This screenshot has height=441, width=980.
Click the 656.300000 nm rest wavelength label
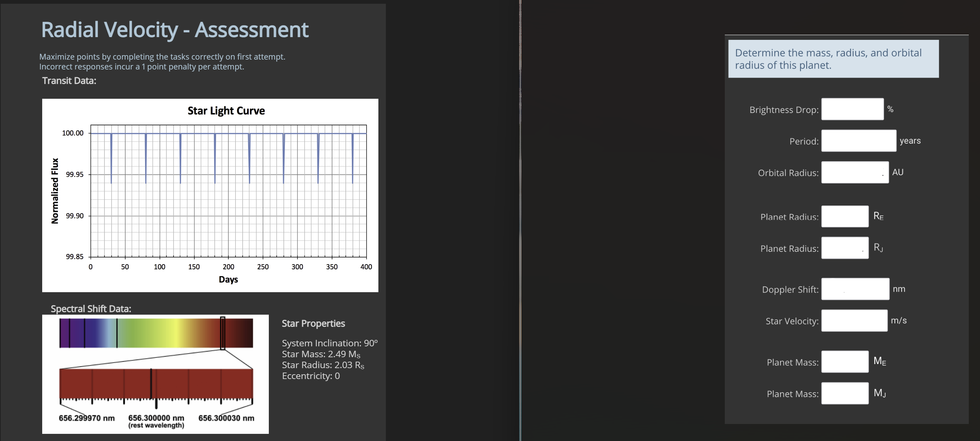(156, 418)
